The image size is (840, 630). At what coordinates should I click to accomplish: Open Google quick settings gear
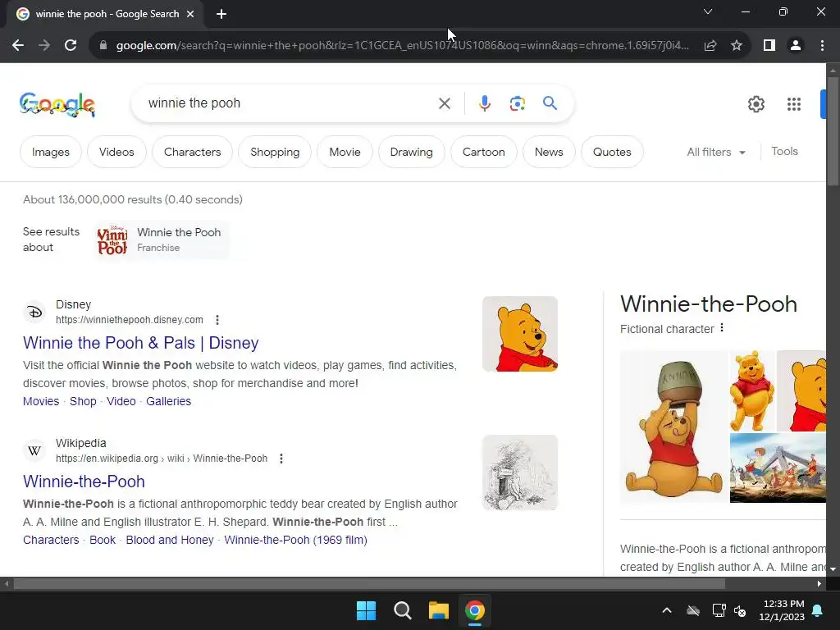point(756,104)
